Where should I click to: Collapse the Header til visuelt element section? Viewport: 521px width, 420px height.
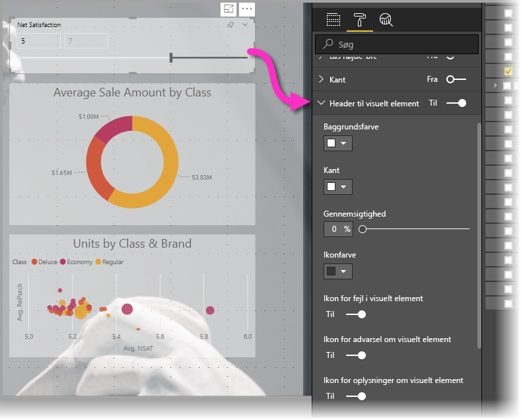[x=321, y=103]
